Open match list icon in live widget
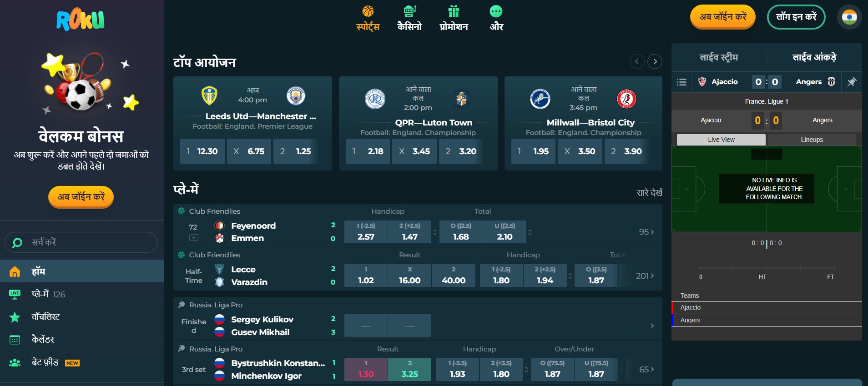 click(x=681, y=82)
